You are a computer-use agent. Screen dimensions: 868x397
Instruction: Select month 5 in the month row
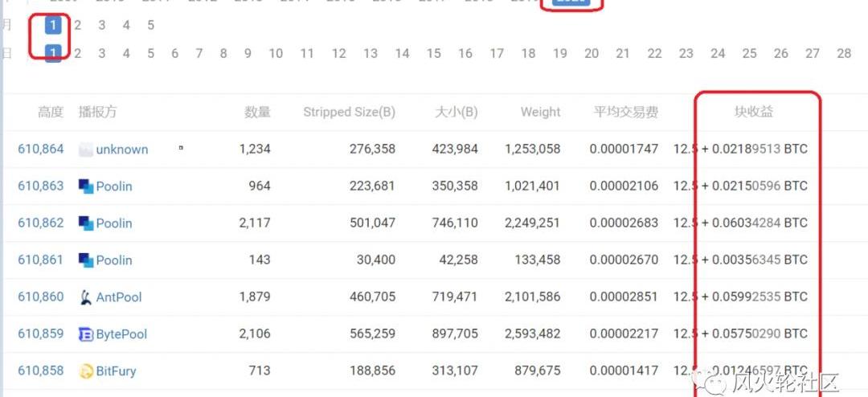150,26
